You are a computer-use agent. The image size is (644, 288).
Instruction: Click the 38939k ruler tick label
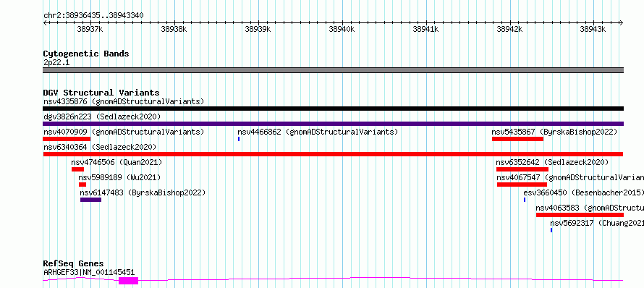coord(258,30)
